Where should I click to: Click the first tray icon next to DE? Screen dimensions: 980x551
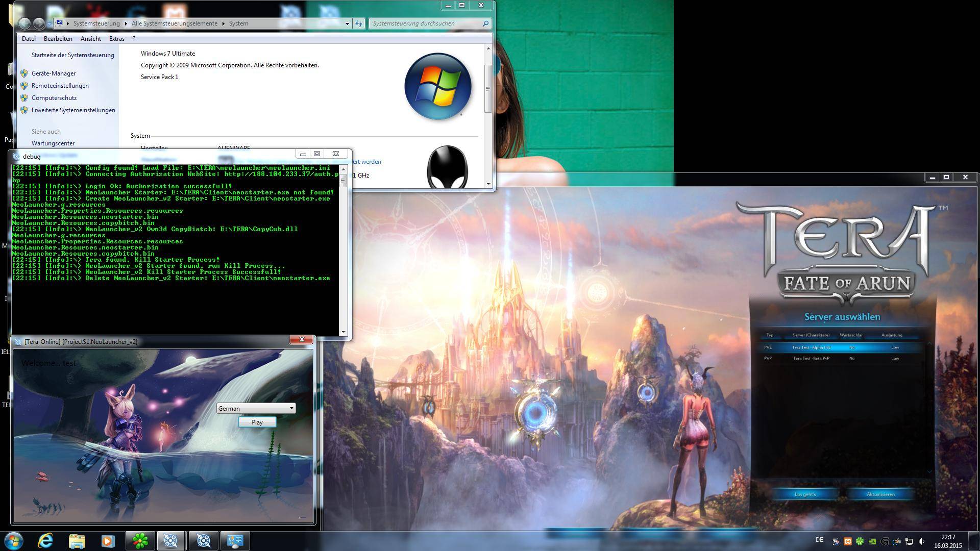(x=836, y=541)
